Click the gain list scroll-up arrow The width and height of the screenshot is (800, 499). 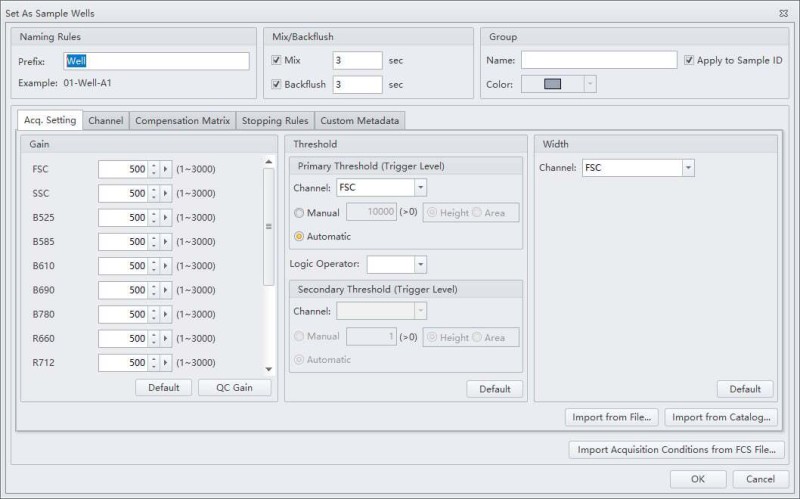tap(269, 162)
